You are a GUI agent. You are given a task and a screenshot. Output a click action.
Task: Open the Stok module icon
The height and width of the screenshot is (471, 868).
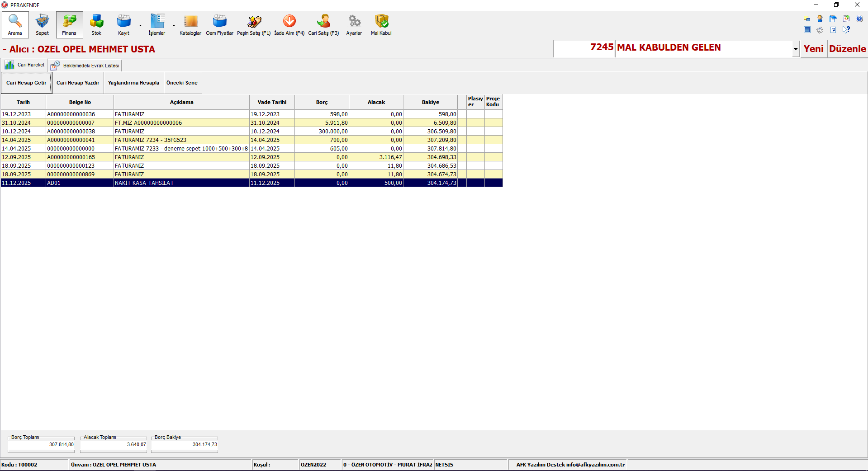pos(96,24)
